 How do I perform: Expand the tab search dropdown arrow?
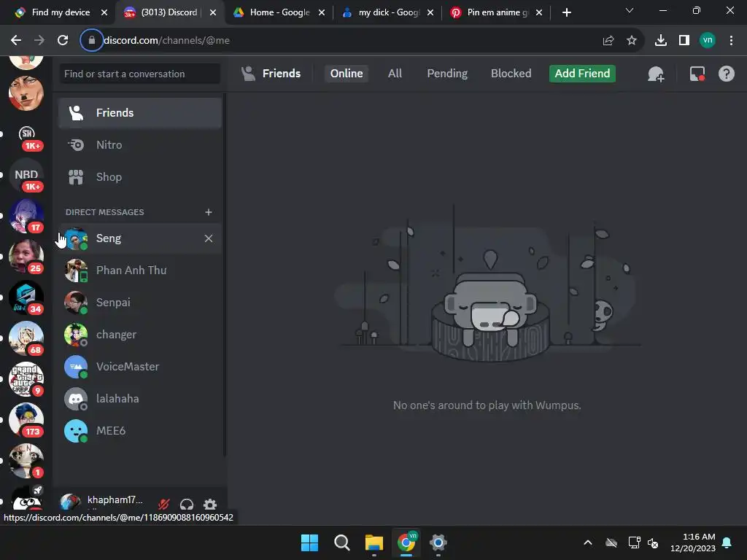(630, 10)
